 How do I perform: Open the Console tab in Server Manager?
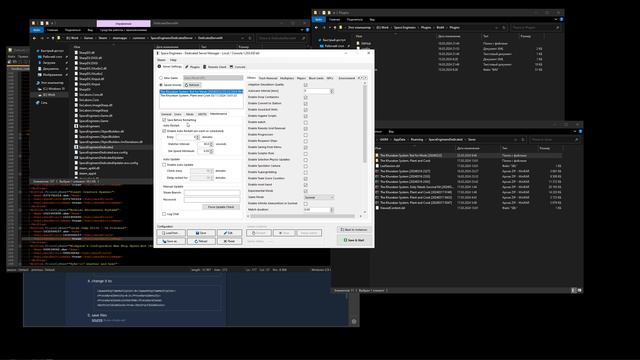(x=238, y=67)
